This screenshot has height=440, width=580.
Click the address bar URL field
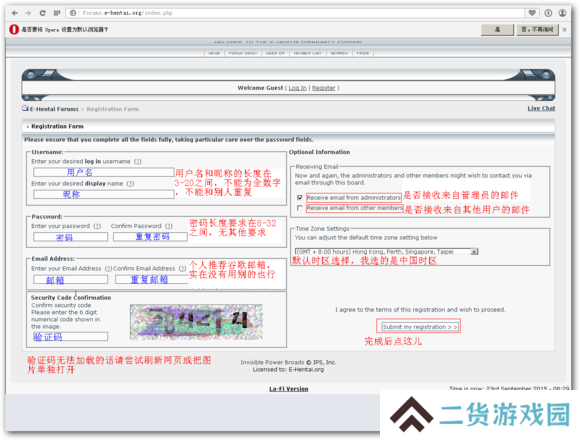[295, 13]
